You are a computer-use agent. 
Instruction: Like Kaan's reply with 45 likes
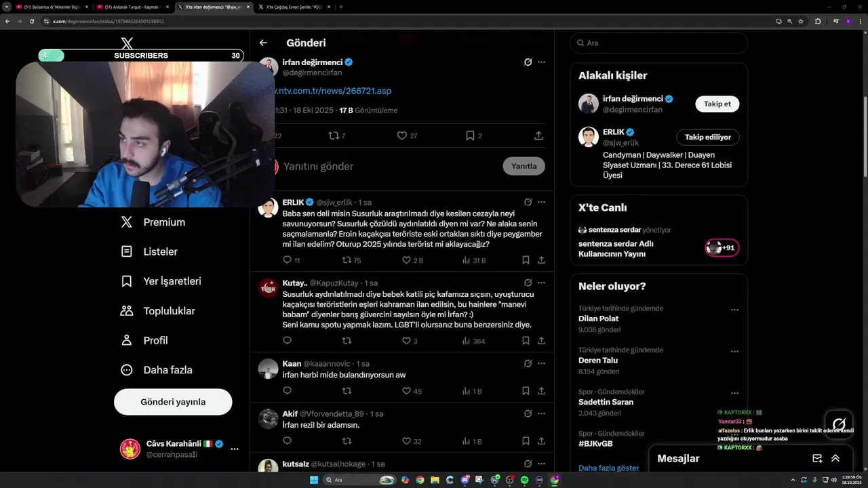tap(412, 391)
